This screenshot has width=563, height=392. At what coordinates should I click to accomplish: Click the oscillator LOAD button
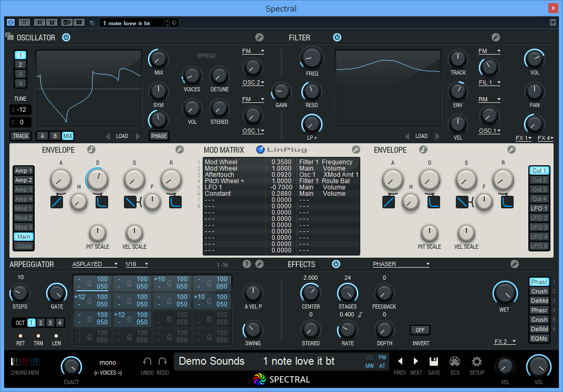tap(122, 136)
